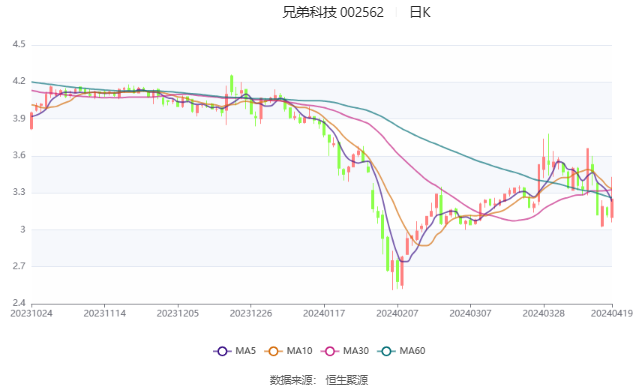Click y-axis value 2.4
Screen dimensions: 637x387
click(19, 303)
